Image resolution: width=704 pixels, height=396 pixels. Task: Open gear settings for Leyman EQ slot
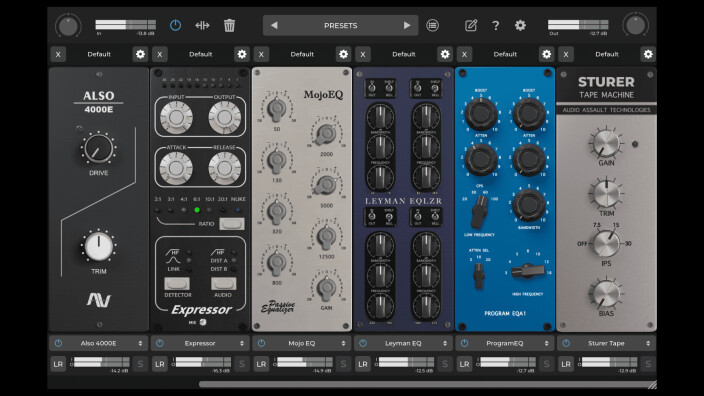click(x=445, y=54)
